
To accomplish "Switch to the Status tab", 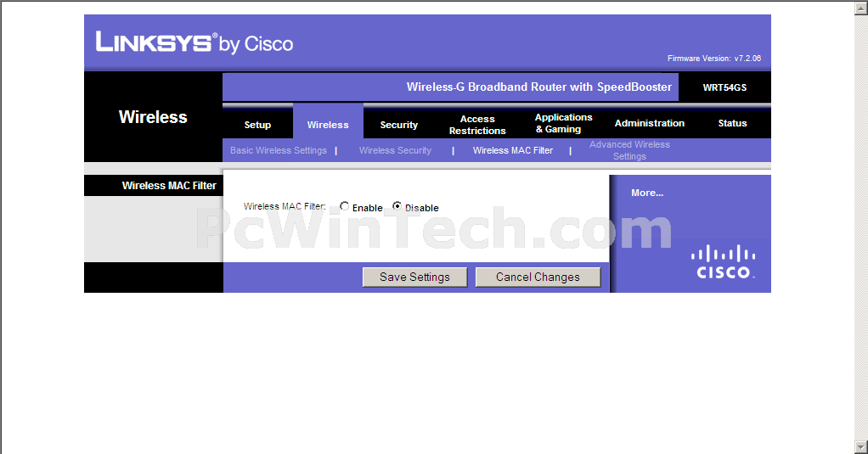I will 732,123.
